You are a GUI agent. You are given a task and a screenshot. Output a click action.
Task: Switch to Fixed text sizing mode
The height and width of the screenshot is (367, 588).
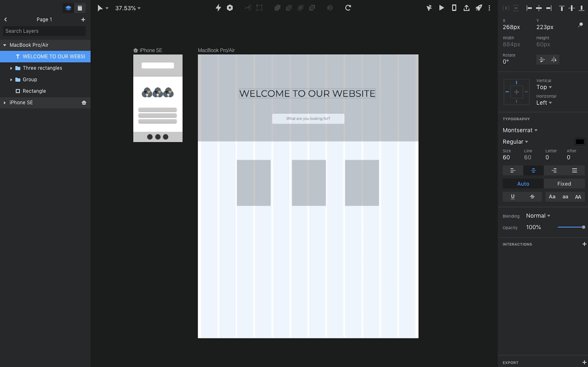(564, 183)
